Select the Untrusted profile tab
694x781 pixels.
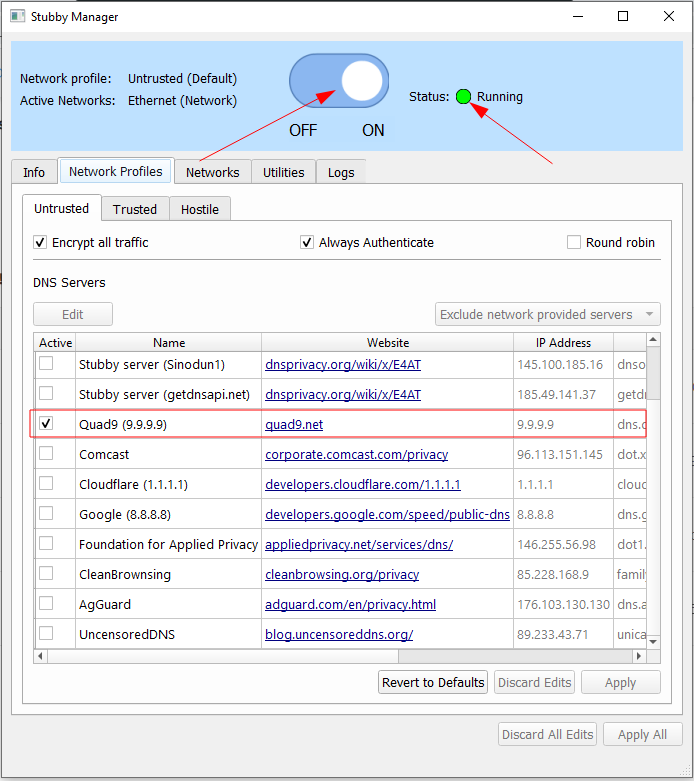[x=62, y=208]
